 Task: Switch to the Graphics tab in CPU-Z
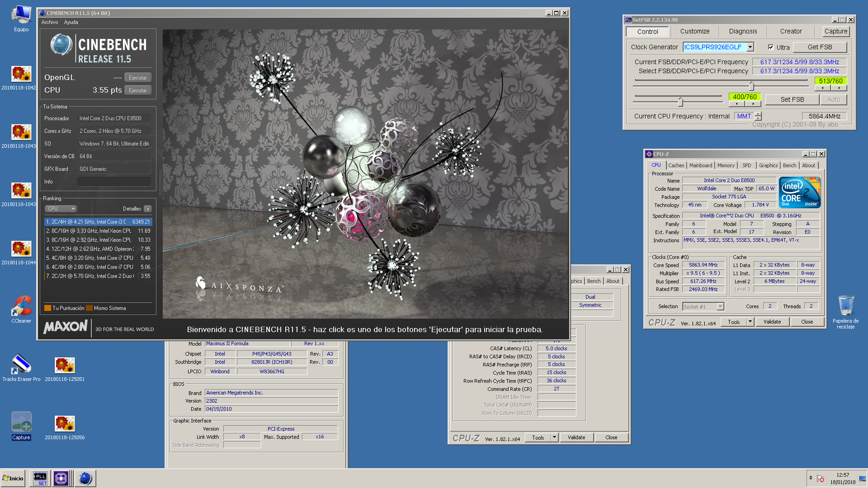768,165
